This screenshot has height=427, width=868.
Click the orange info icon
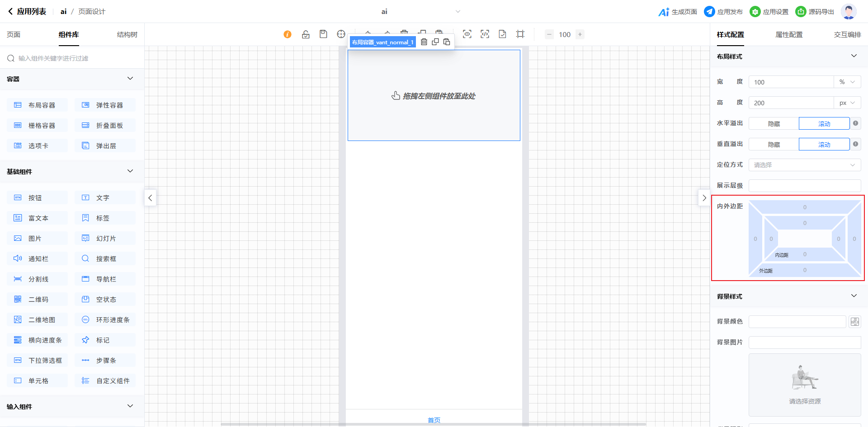(288, 34)
